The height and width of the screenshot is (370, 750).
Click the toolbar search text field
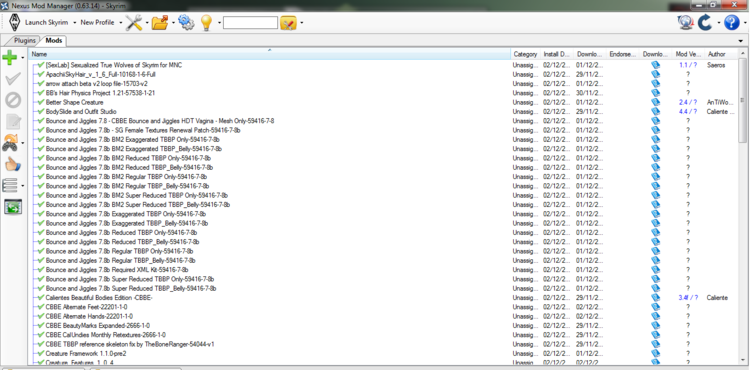pos(250,22)
